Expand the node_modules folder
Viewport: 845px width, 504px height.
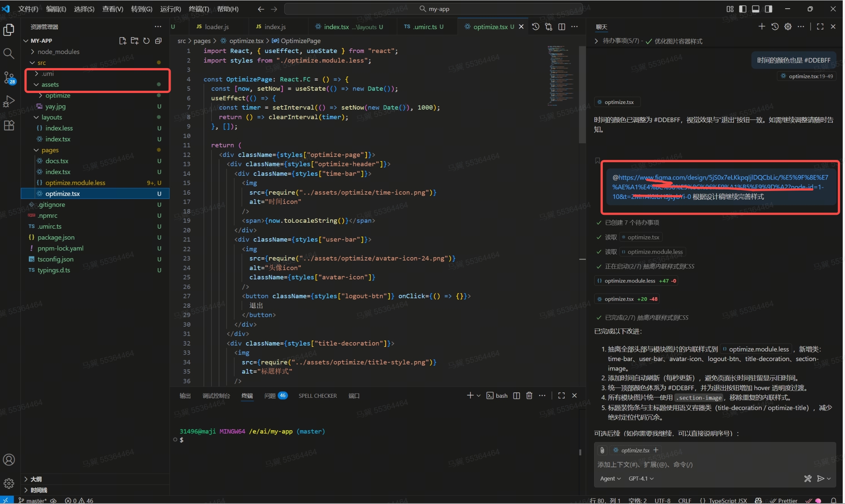coord(58,52)
